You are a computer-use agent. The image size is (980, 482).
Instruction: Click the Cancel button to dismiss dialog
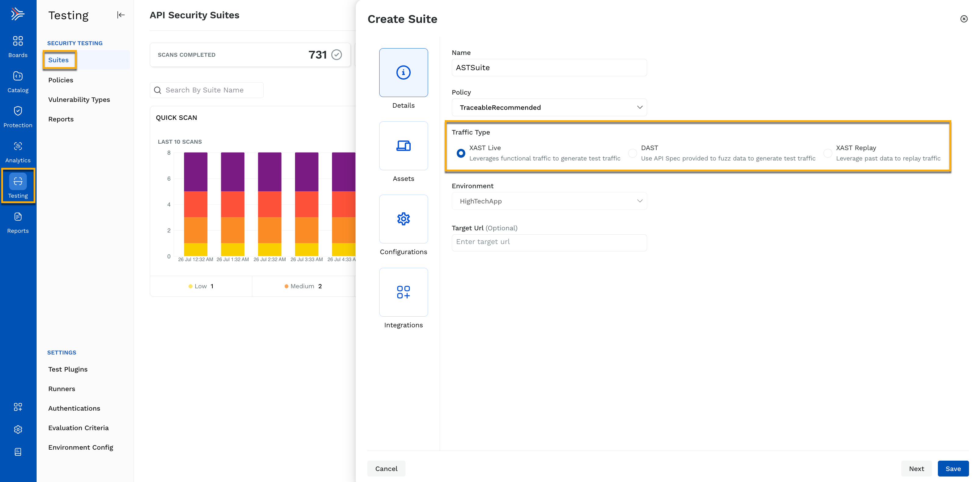click(386, 468)
